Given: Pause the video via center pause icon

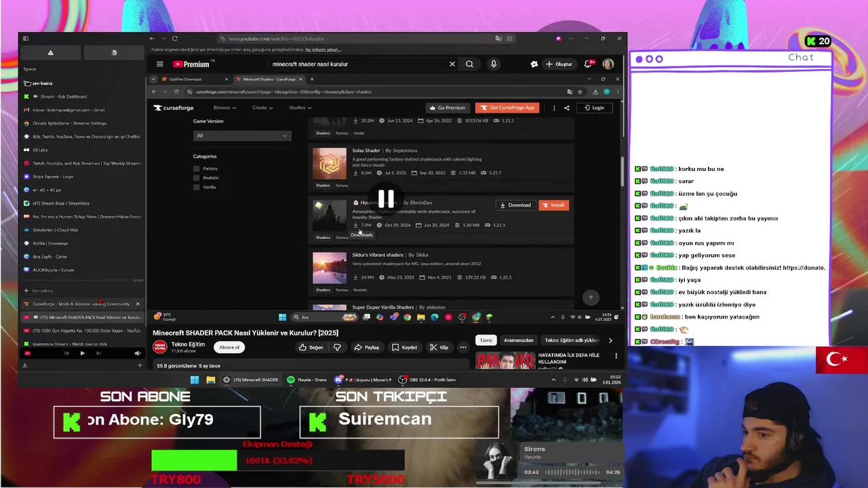Looking at the screenshot, I should click(x=386, y=199).
